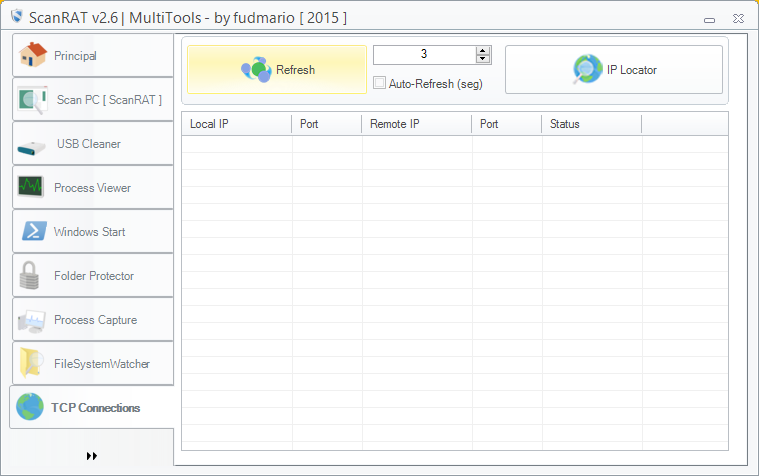This screenshot has width=759, height=476.
Task: Decrease the refresh interval with down arrow
Action: pyautogui.click(x=483, y=59)
